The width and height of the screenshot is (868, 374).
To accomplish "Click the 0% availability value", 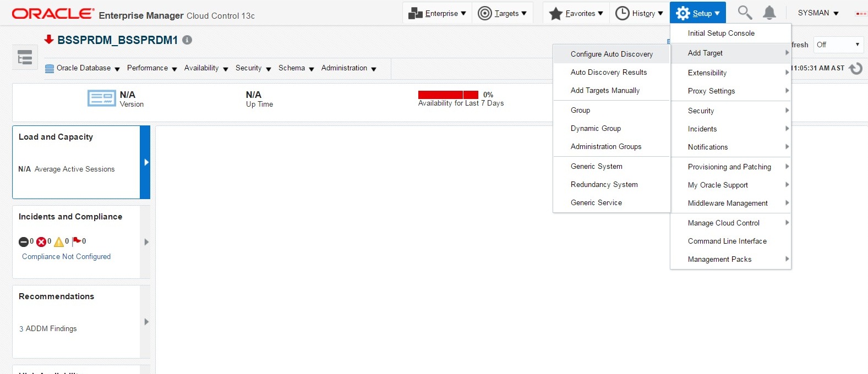I will tap(488, 95).
